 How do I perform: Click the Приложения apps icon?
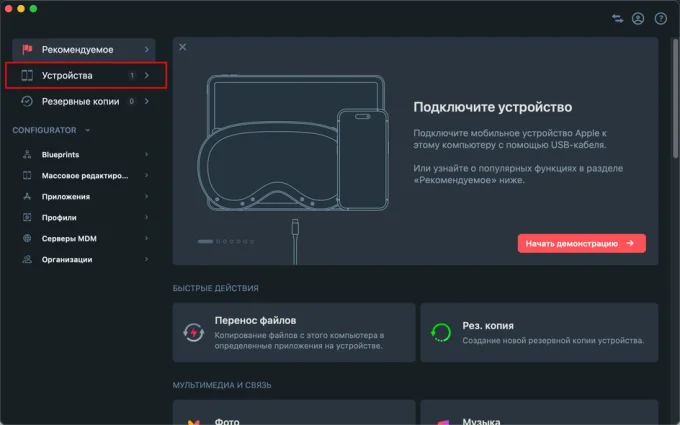coord(27,196)
